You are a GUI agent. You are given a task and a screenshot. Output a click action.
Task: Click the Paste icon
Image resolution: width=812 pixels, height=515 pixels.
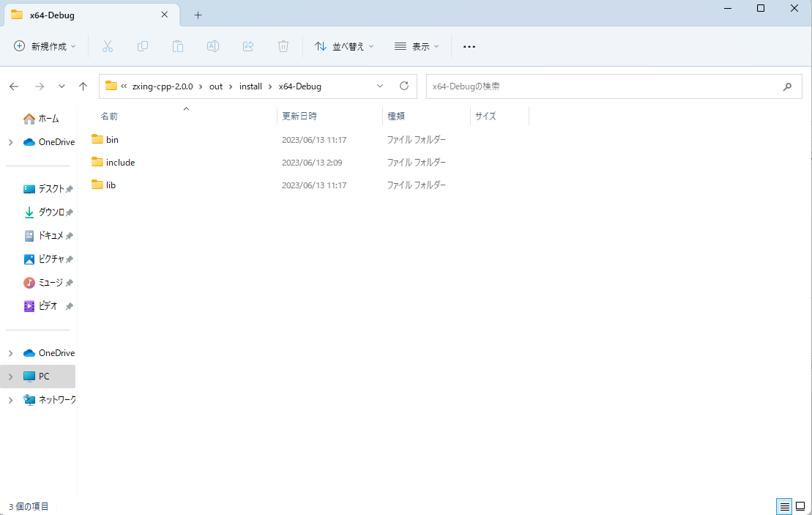(x=178, y=46)
